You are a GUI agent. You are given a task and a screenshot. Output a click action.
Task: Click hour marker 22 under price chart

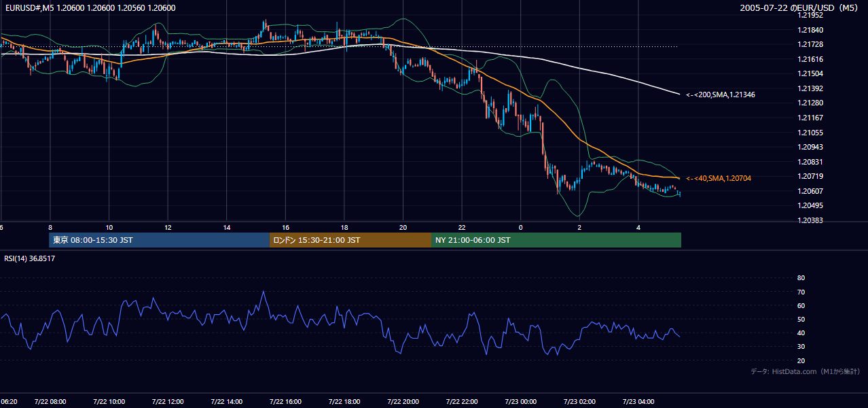[x=462, y=227]
